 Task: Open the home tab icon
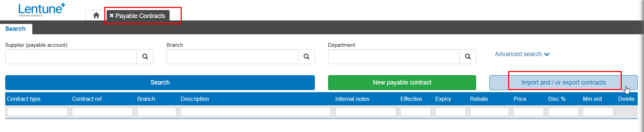click(x=96, y=16)
